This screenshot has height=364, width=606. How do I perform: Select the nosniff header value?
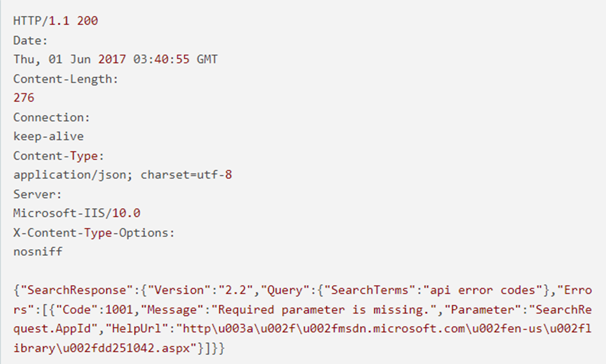[38, 252]
